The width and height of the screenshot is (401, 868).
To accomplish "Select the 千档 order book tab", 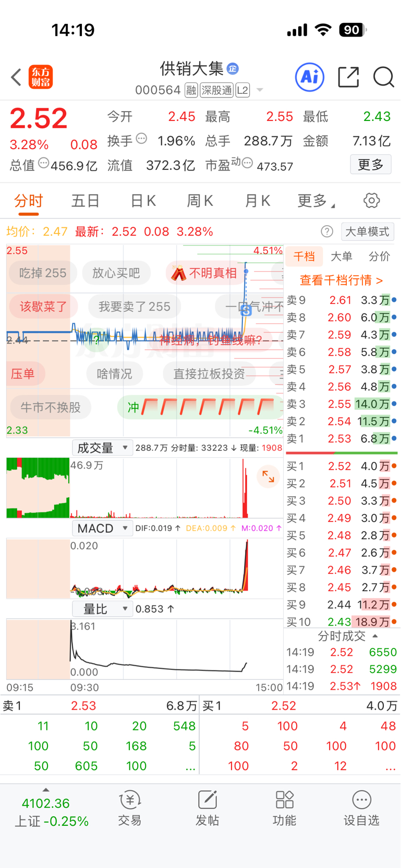I will pyautogui.click(x=304, y=256).
